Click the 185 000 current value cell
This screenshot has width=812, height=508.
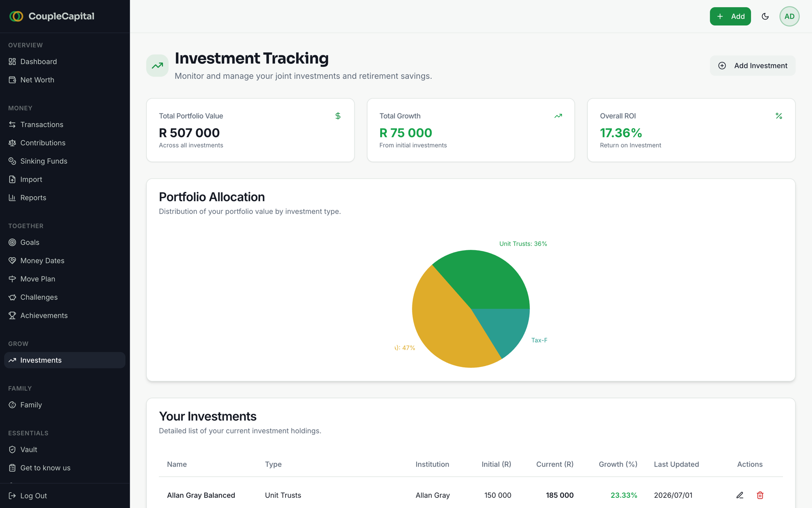click(x=560, y=495)
